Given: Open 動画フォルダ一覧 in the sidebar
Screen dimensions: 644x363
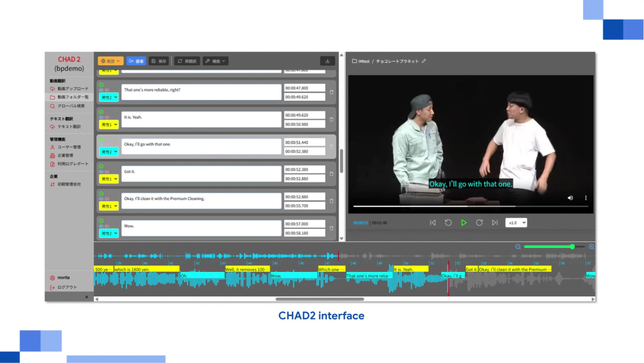Looking at the screenshot, I should pyautogui.click(x=69, y=97).
